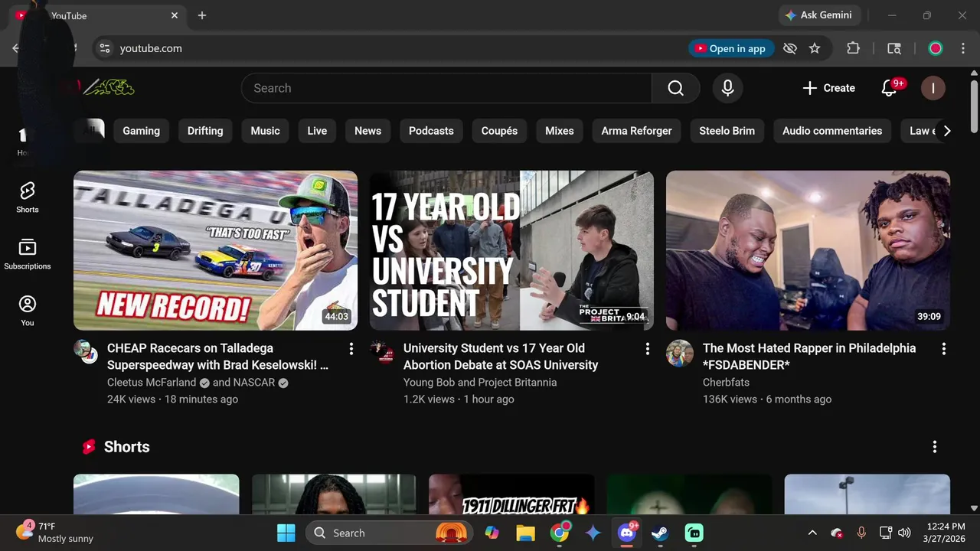Image resolution: width=980 pixels, height=551 pixels.
Task: Select the Live chip
Action: 317,131
